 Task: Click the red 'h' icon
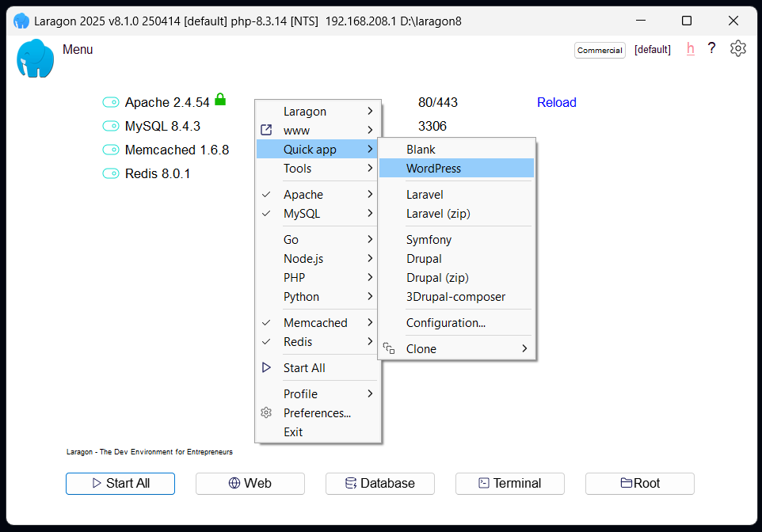pos(690,48)
